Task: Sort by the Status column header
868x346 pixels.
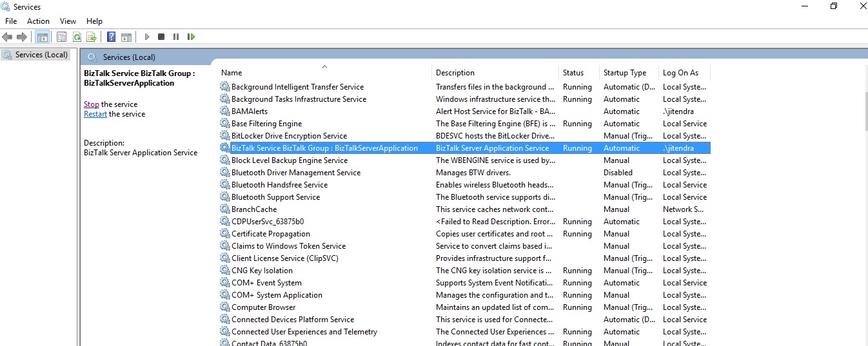Action: (x=579, y=73)
